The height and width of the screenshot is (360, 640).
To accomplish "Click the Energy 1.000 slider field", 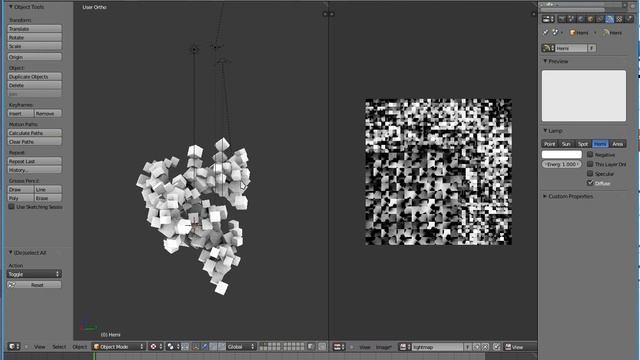I will [562, 164].
